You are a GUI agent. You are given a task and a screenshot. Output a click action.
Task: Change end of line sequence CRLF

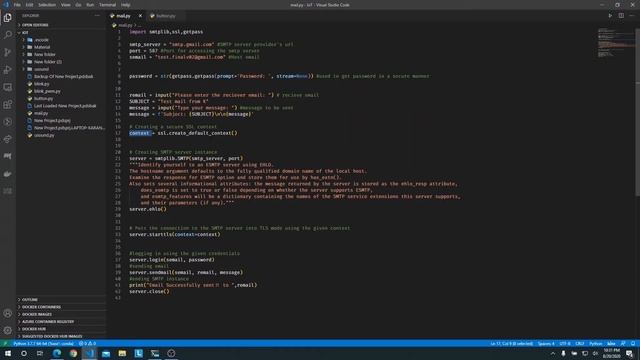(580, 344)
